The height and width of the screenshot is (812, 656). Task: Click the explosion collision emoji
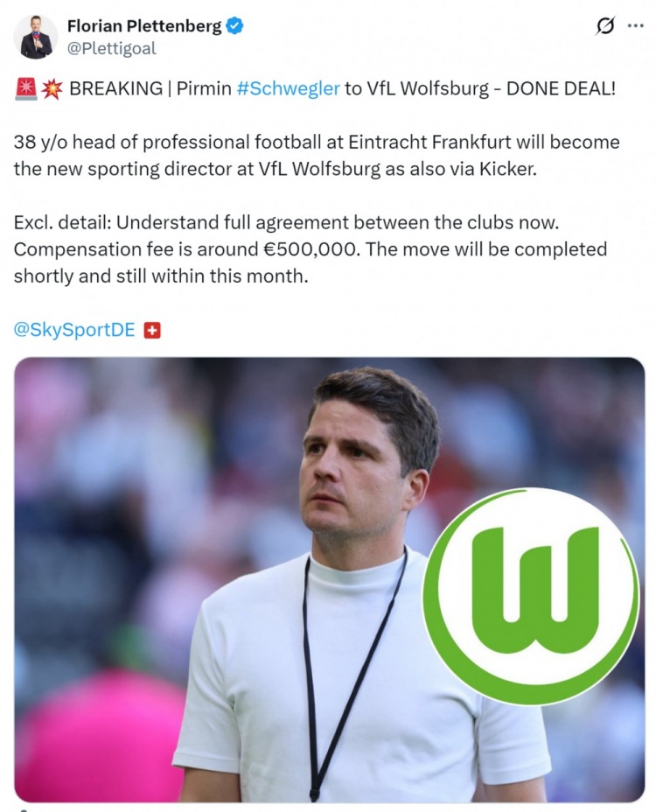(x=52, y=88)
